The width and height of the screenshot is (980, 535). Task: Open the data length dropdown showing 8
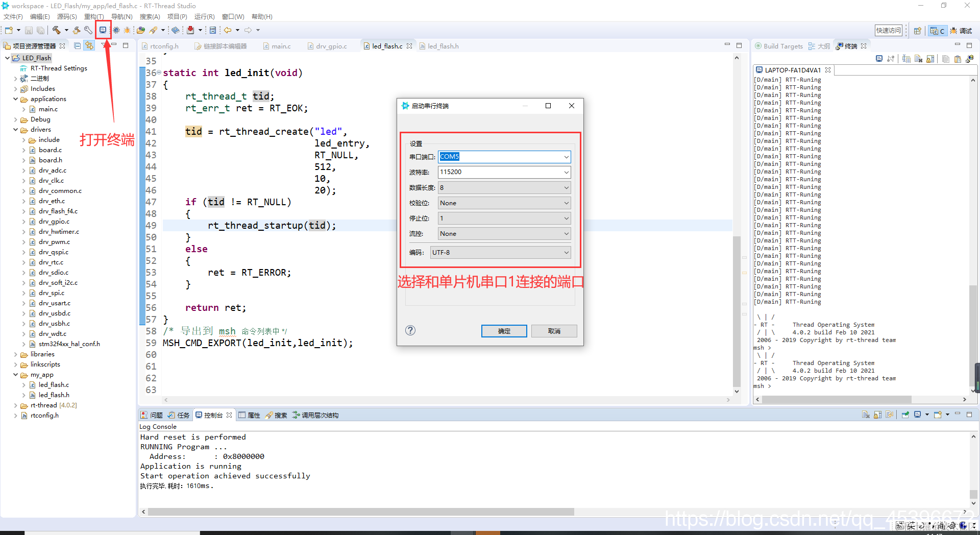click(x=504, y=187)
